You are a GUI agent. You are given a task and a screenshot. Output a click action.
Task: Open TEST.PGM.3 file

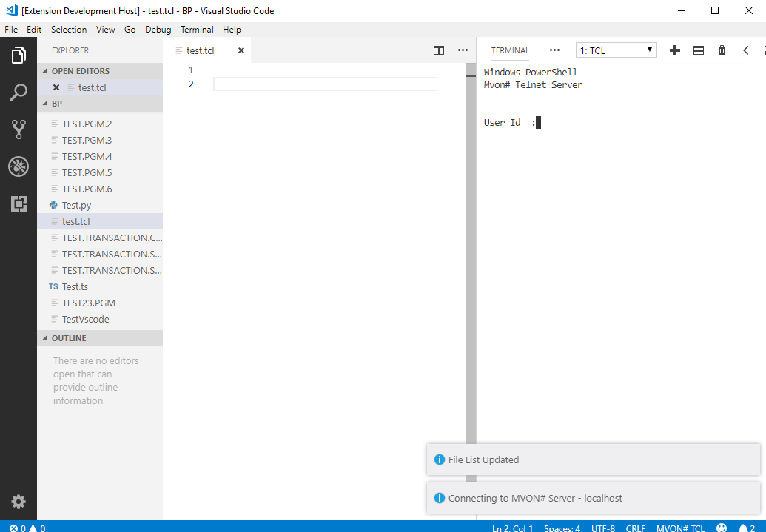coord(100,140)
